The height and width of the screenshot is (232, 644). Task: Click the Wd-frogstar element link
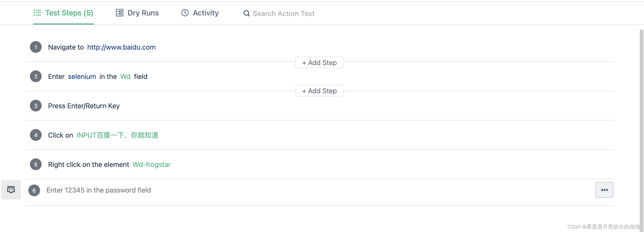(151, 165)
